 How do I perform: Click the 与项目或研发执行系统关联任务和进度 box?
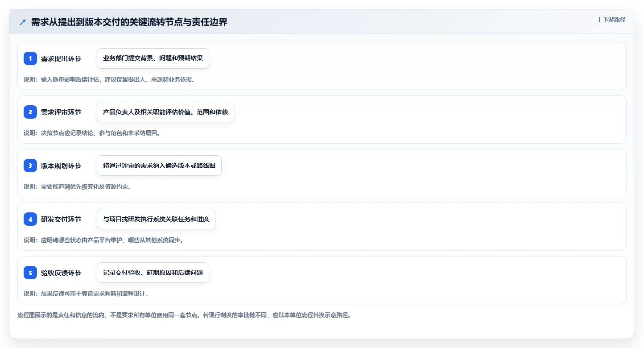[156, 219]
